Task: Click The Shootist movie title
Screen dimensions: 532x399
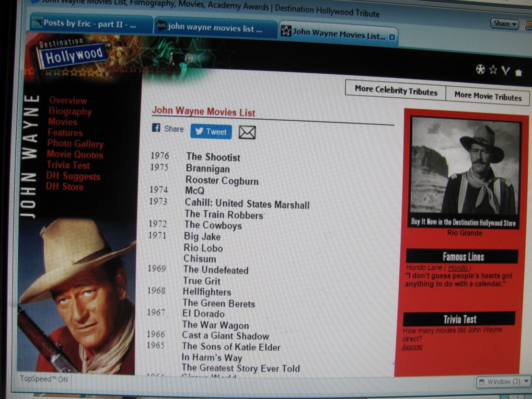Action: click(213, 157)
